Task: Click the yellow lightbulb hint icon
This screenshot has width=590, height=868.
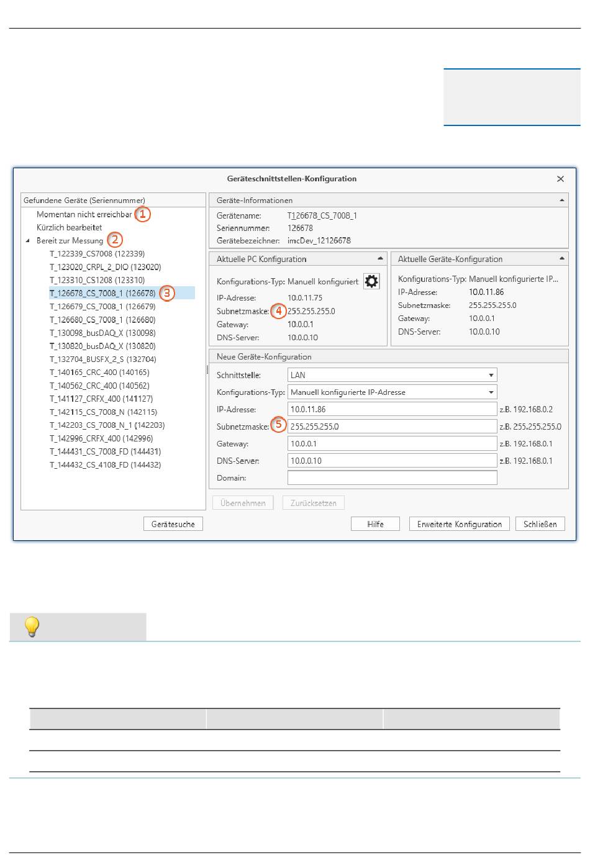Action: point(31,626)
